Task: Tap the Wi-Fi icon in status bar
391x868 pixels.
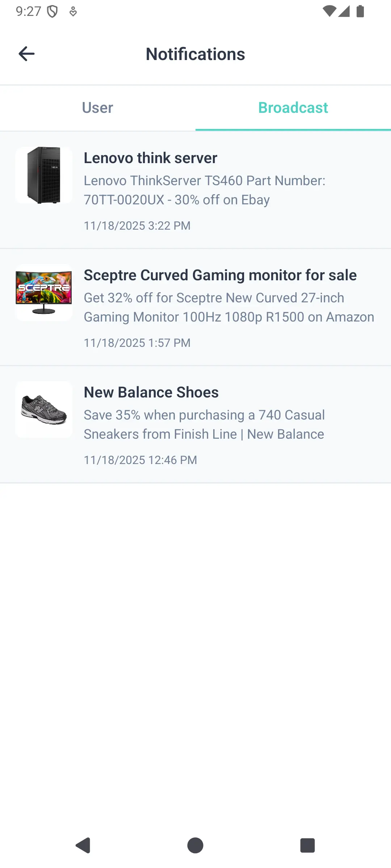Action: click(x=330, y=11)
